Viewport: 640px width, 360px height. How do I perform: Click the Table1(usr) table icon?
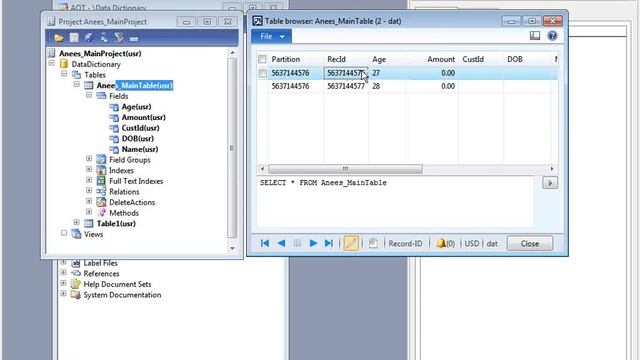(89, 223)
